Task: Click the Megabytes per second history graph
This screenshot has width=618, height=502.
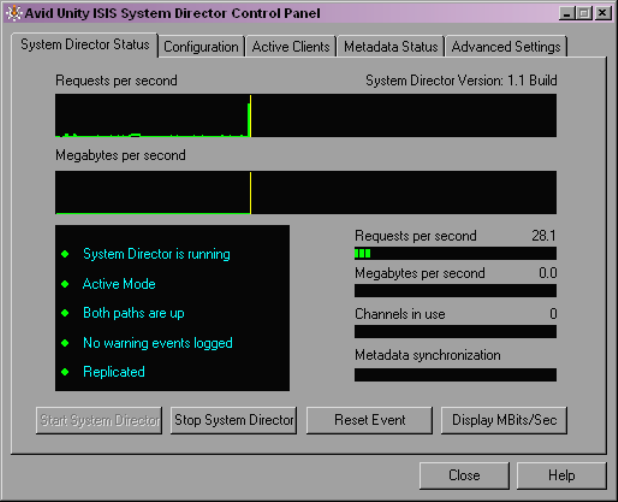Action: click(306, 192)
